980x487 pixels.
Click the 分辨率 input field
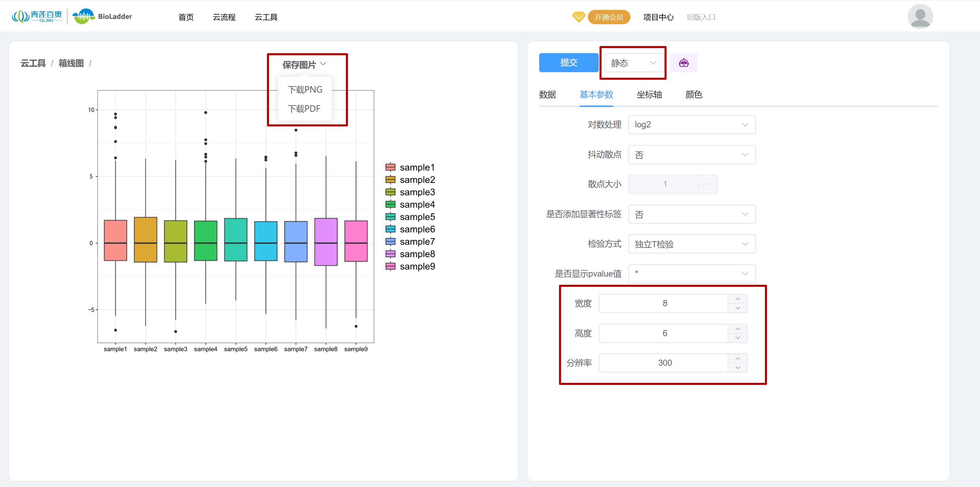coord(664,363)
